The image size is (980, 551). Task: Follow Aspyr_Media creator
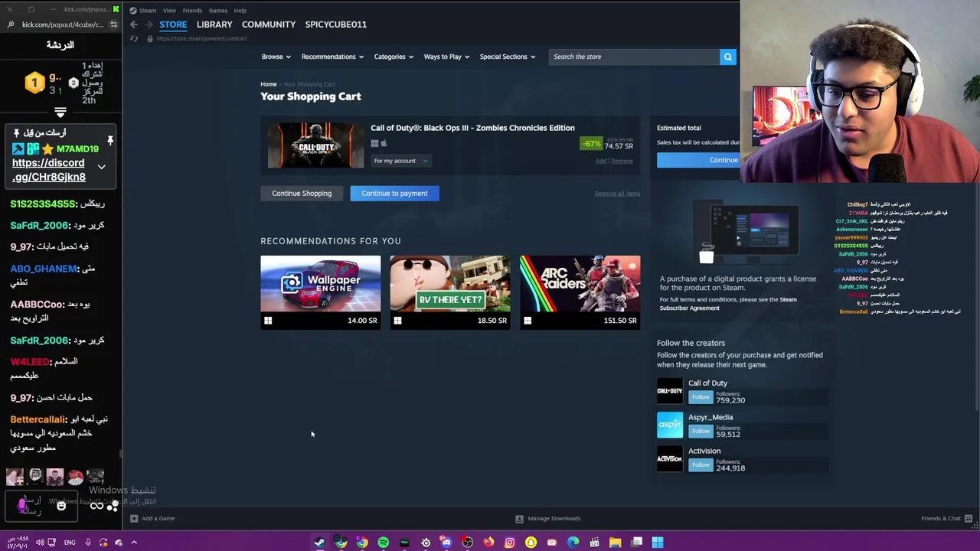(701, 431)
